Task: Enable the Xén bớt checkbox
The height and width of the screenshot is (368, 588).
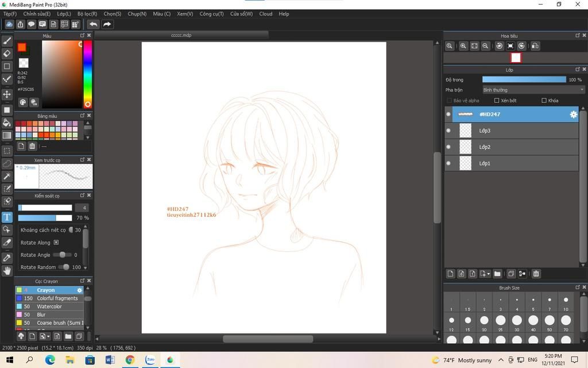Action: click(x=497, y=101)
